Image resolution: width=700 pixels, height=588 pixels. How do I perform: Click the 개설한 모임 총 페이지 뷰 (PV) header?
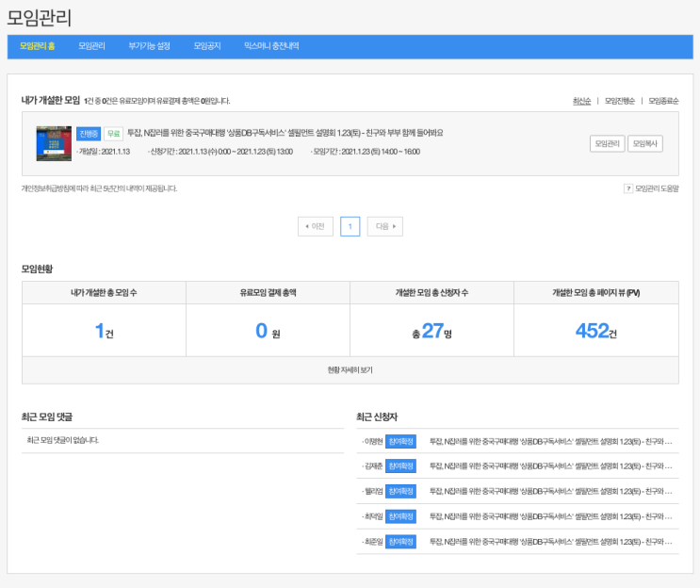pyautogui.click(x=596, y=293)
